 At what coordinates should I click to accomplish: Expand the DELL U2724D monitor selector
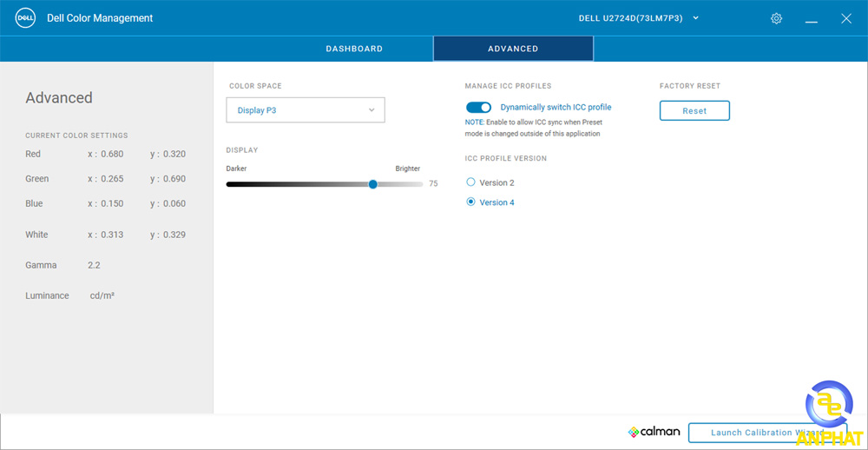coord(639,18)
